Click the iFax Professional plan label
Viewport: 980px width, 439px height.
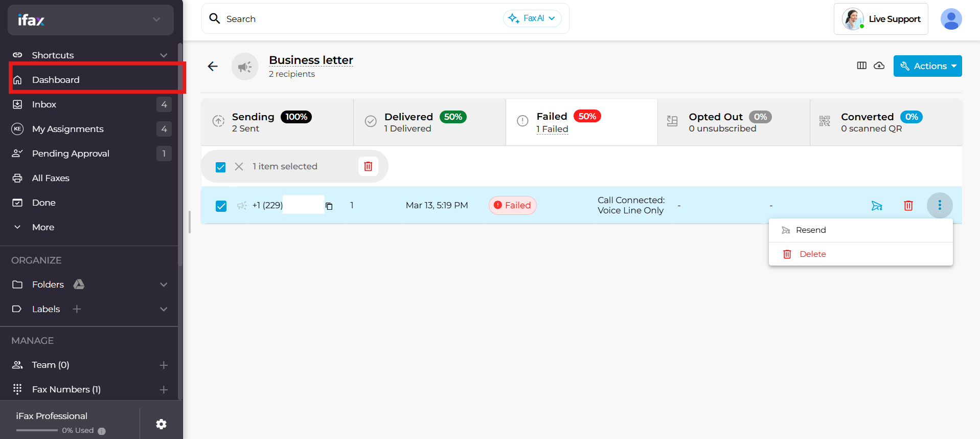click(52, 416)
